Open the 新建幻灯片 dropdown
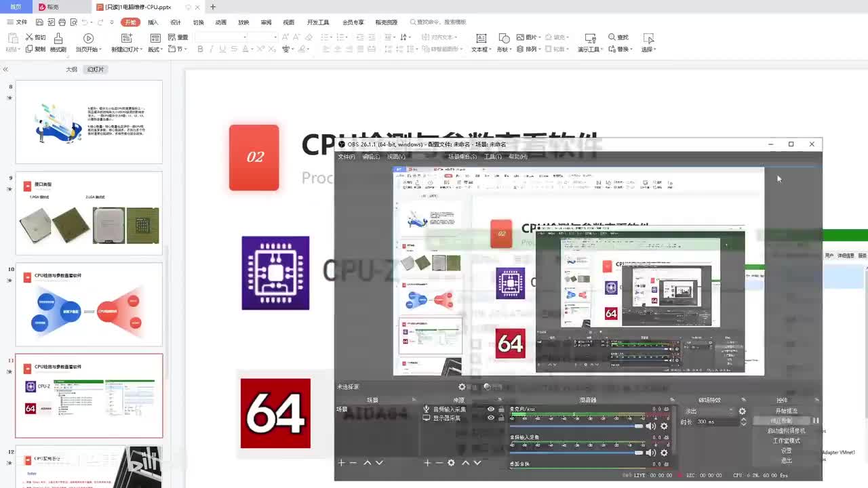The height and width of the screenshot is (488, 868). pos(127,49)
